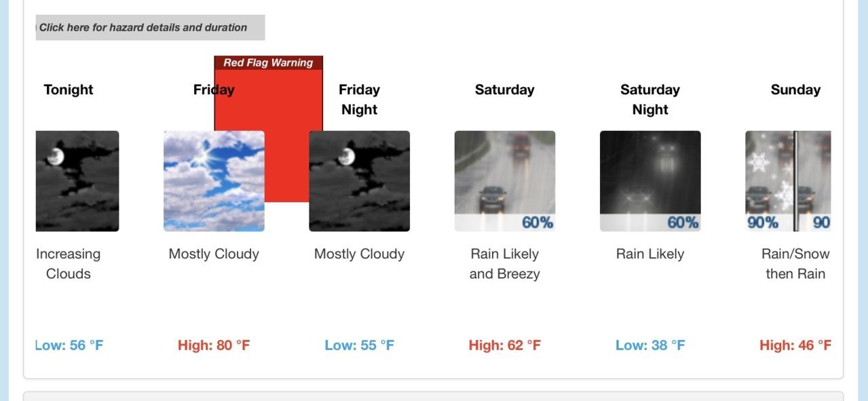The image size is (868, 401).
Task: Click the Tonight cloudy moon forecast icon
Action: [77, 181]
